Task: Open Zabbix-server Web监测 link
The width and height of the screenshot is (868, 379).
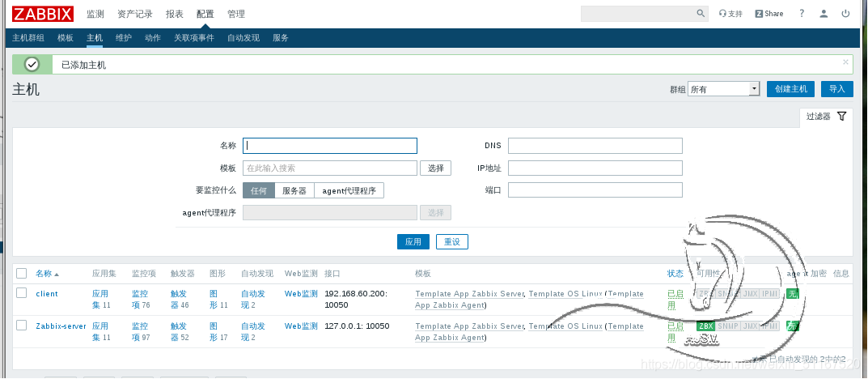Action: click(301, 326)
